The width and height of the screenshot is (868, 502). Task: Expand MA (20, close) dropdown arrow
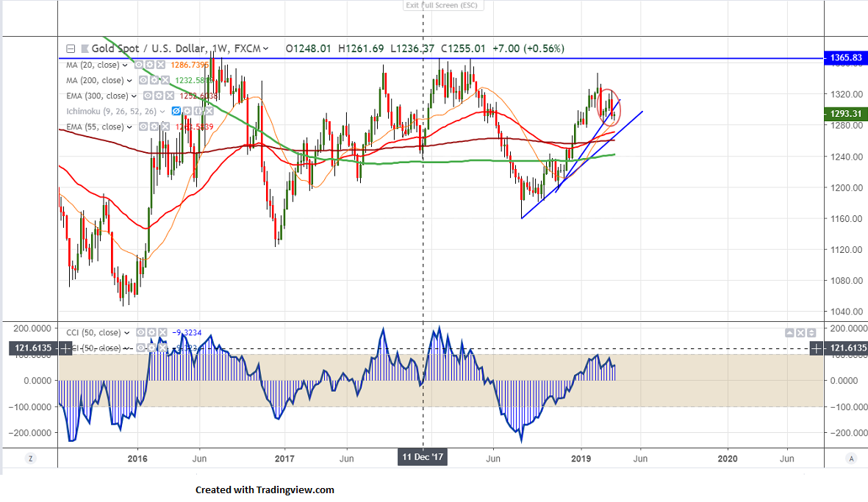(125, 65)
